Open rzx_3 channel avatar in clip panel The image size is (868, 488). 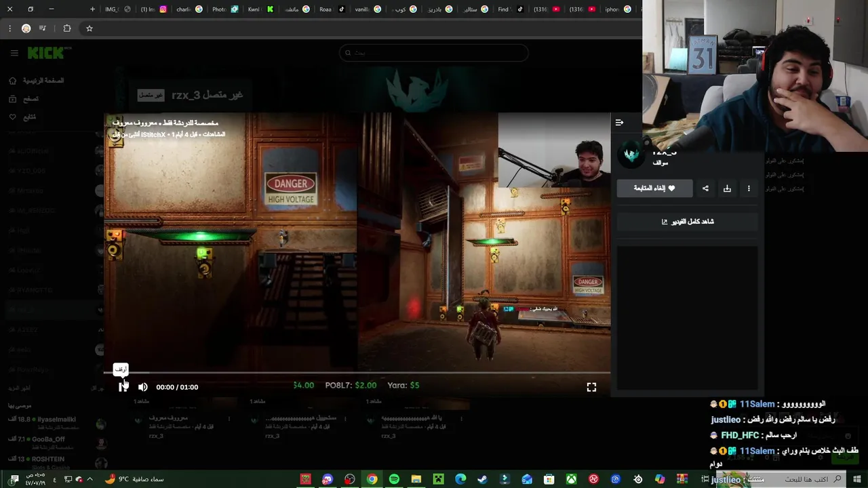[631, 155]
